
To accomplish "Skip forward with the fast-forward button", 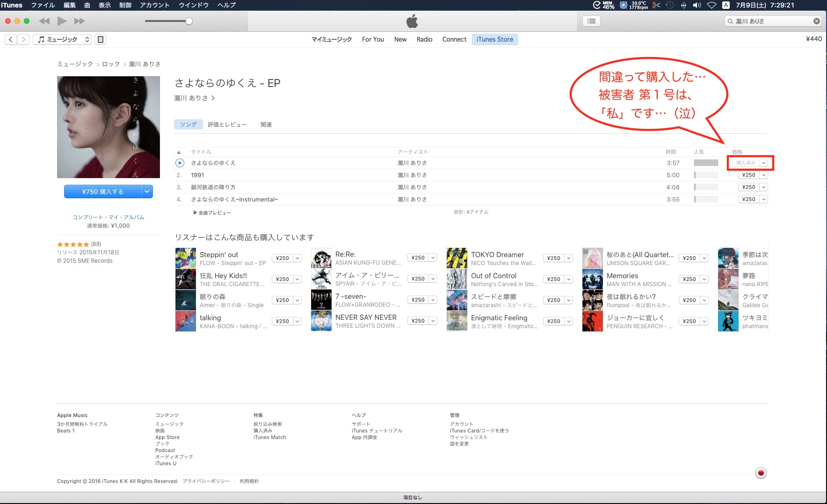I will pos(80,21).
